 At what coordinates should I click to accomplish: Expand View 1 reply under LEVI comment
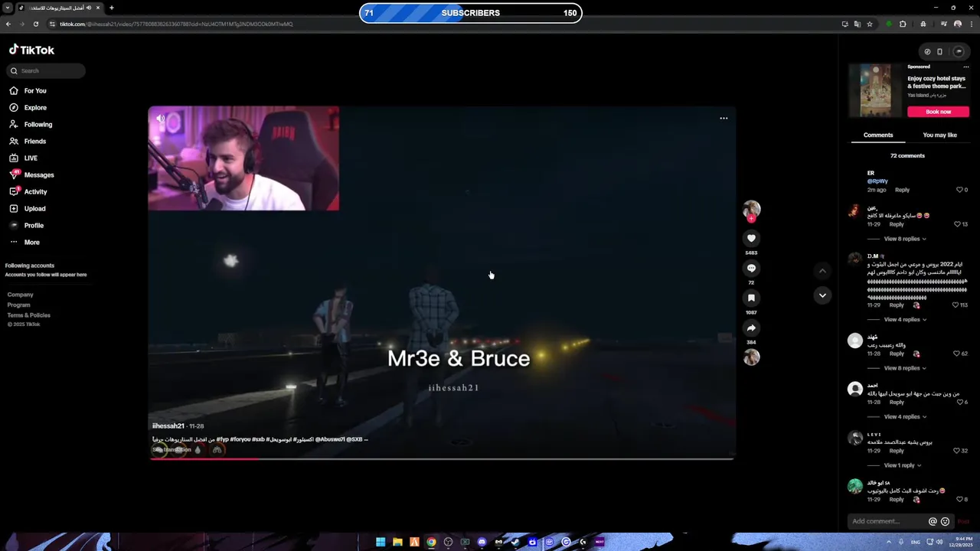click(x=902, y=465)
